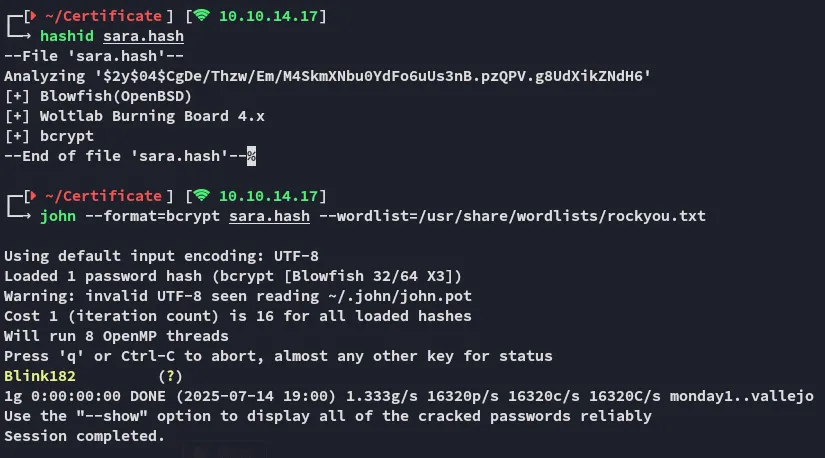
Task: Click the hashid command text
Action: pos(67,36)
